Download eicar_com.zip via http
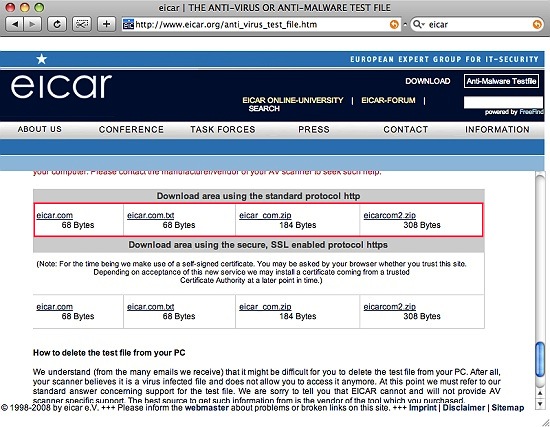550x427 pixels. click(265, 215)
